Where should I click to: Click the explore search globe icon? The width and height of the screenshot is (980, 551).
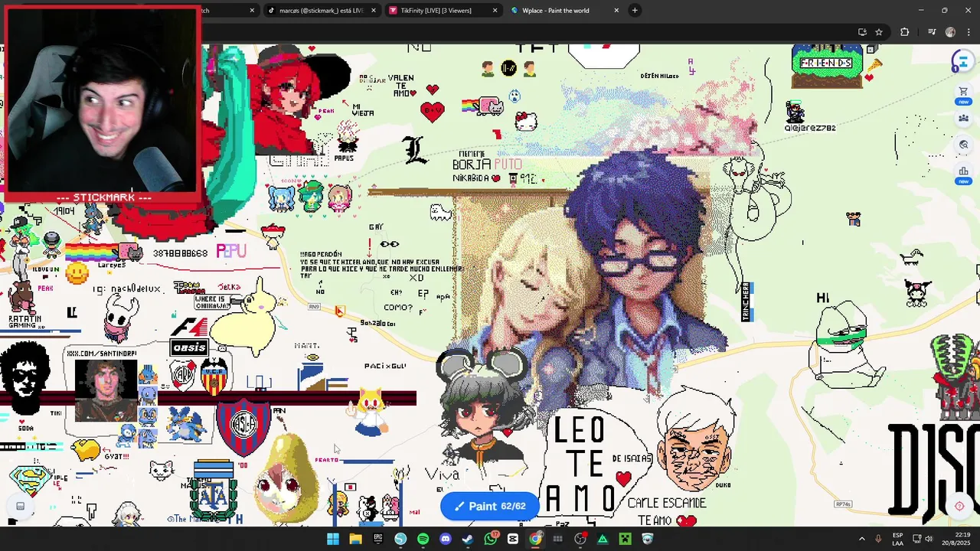pyautogui.click(x=963, y=145)
